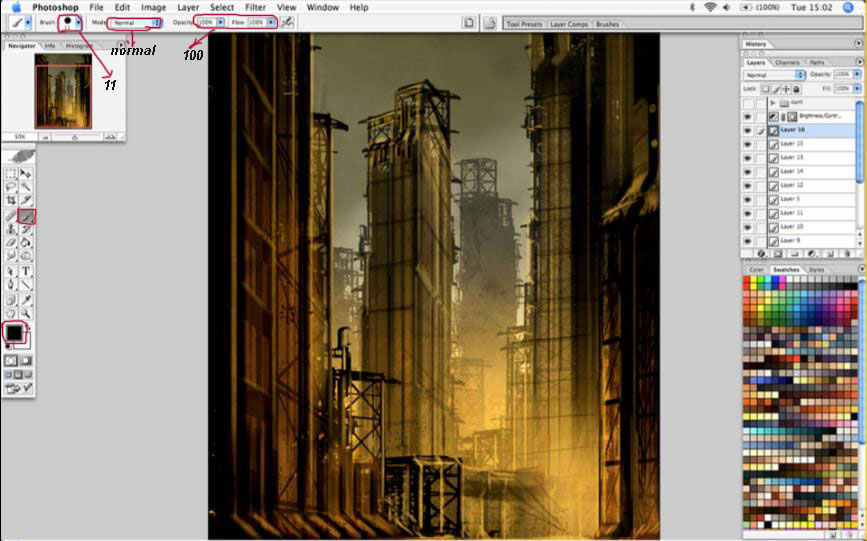Select the Dodge tool
867x541 pixels.
click(25, 256)
